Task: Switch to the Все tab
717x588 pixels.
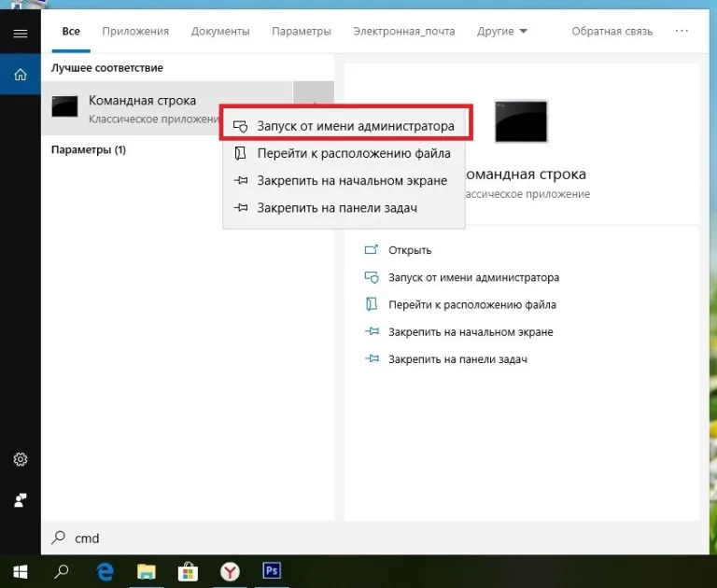Action: coord(71,31)
